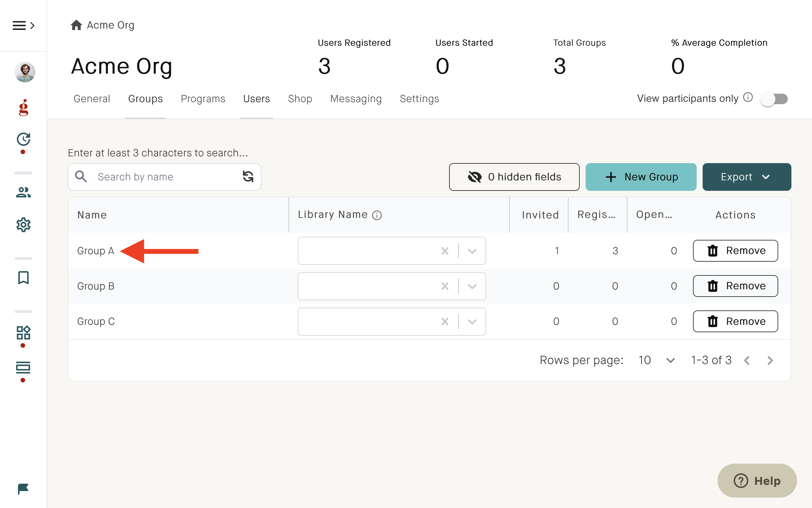Clear Group A library name selection

click(x=445, y=251)
